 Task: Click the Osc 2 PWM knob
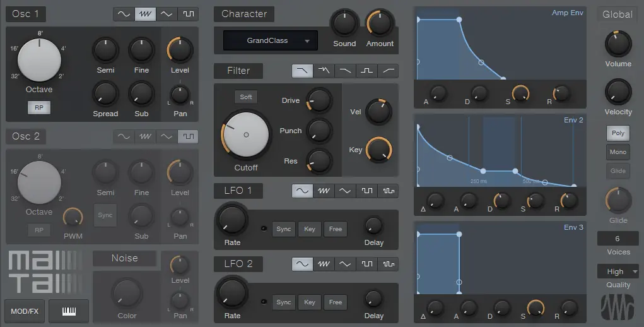coord(73,218)
